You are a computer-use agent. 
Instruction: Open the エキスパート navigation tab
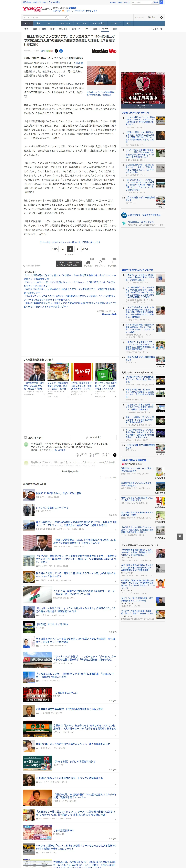[64, 24]
